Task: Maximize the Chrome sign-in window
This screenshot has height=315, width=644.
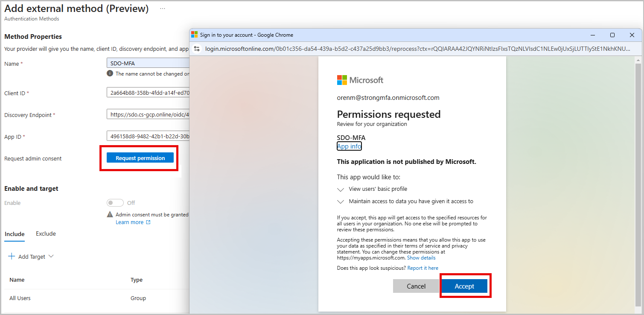Action: tap(612, 35)
